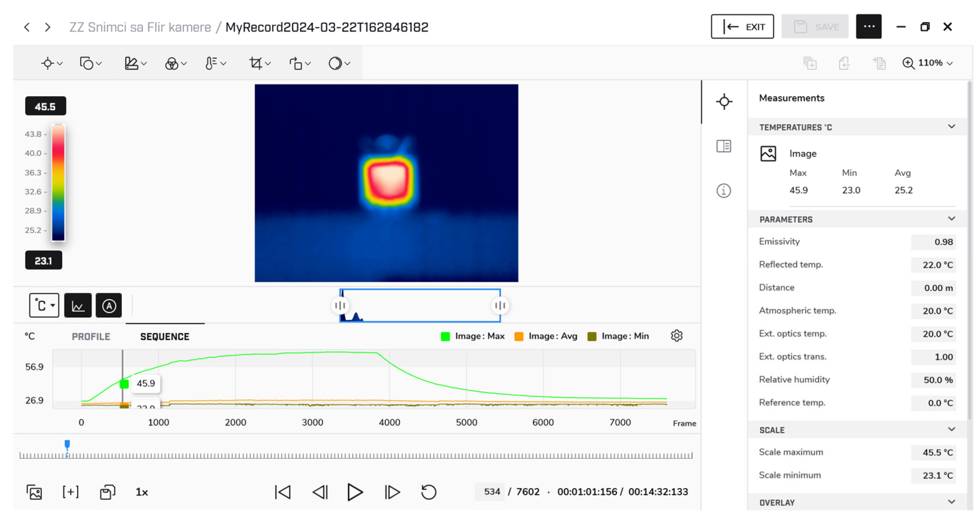Click the blue timeline frame marker
This screenshot has height=518, width=980.
point(67,445)
